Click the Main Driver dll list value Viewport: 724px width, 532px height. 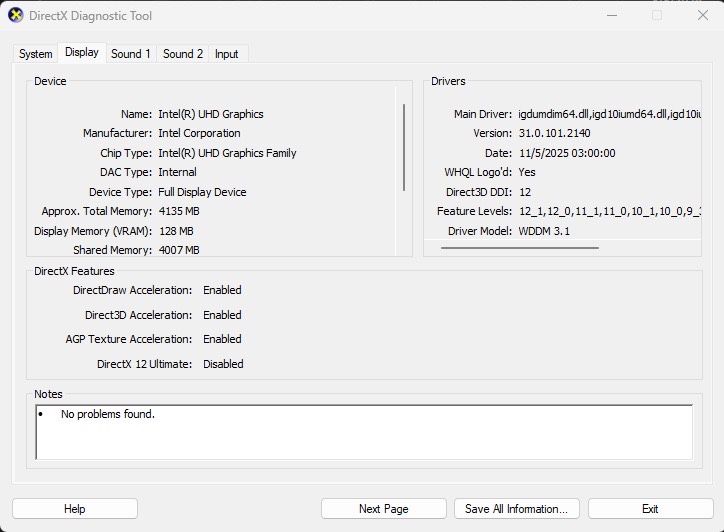(x=609, y=114)
